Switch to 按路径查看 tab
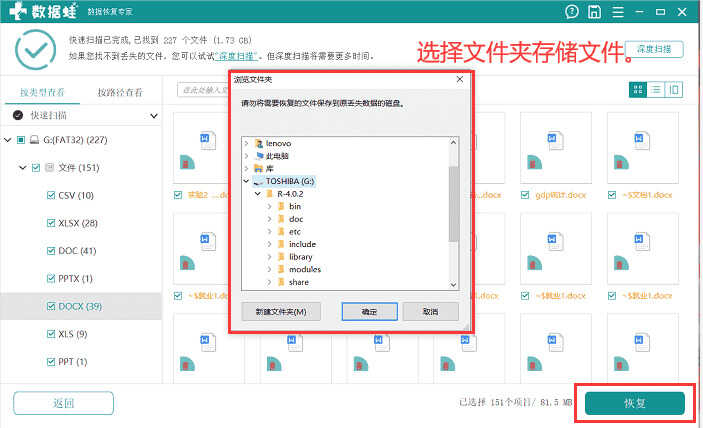The width and height of the screenshot is (703, 428). point(120,92)
